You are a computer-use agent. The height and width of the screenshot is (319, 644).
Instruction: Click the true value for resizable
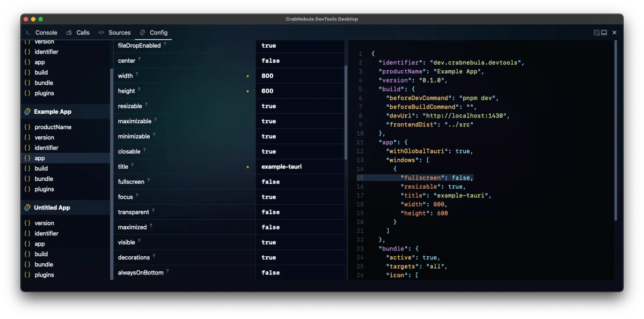pos(269,106)
